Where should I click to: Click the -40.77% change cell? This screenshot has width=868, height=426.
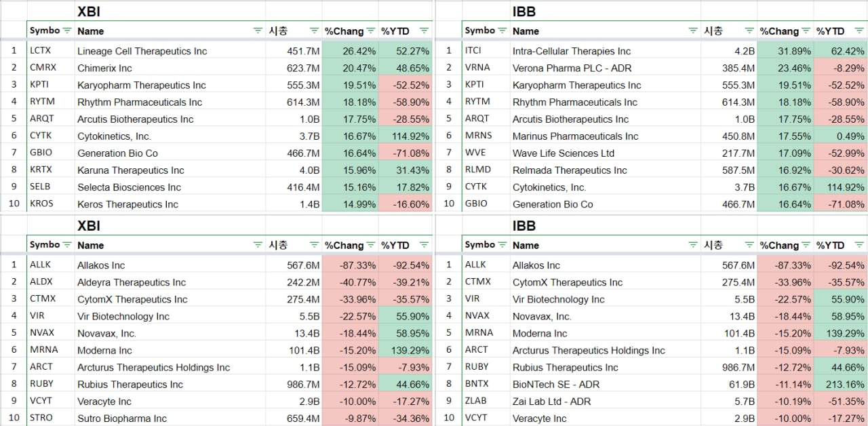pyautogui.click(x=351, y=282)
